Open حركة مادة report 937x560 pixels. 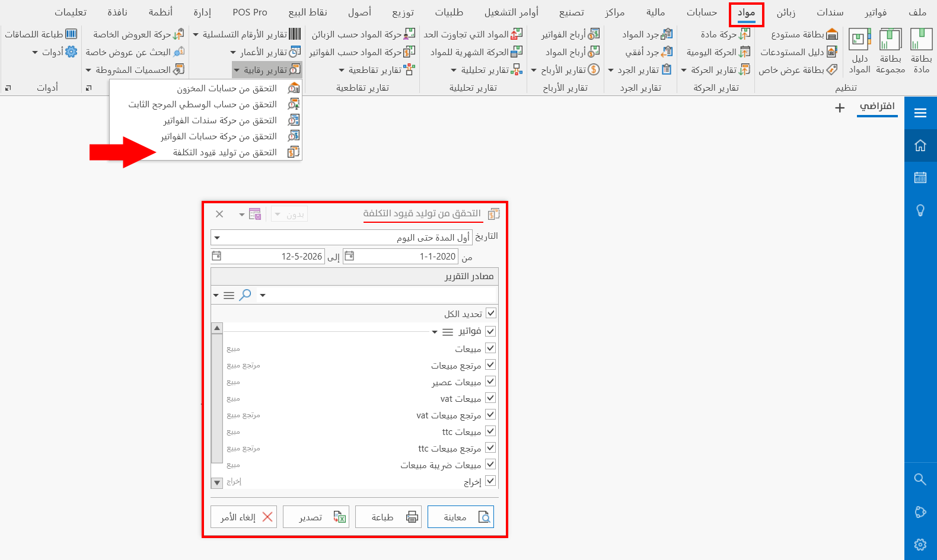click(x=725, y=34)
